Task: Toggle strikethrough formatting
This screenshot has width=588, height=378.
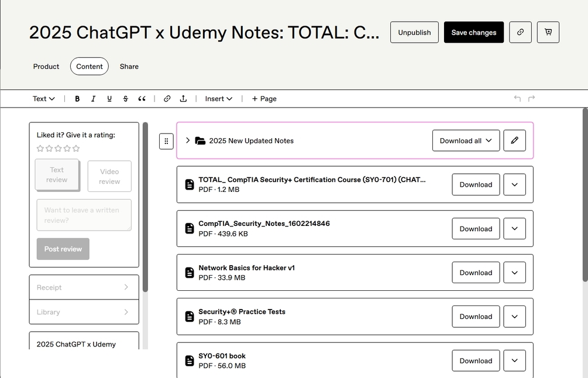Action: (x=126, y=99)
